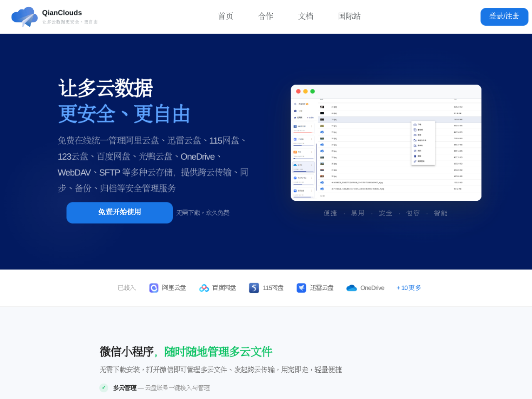The image size is (532, 399).
Task: Click the 百度网盘 text label
Action: 224,288
